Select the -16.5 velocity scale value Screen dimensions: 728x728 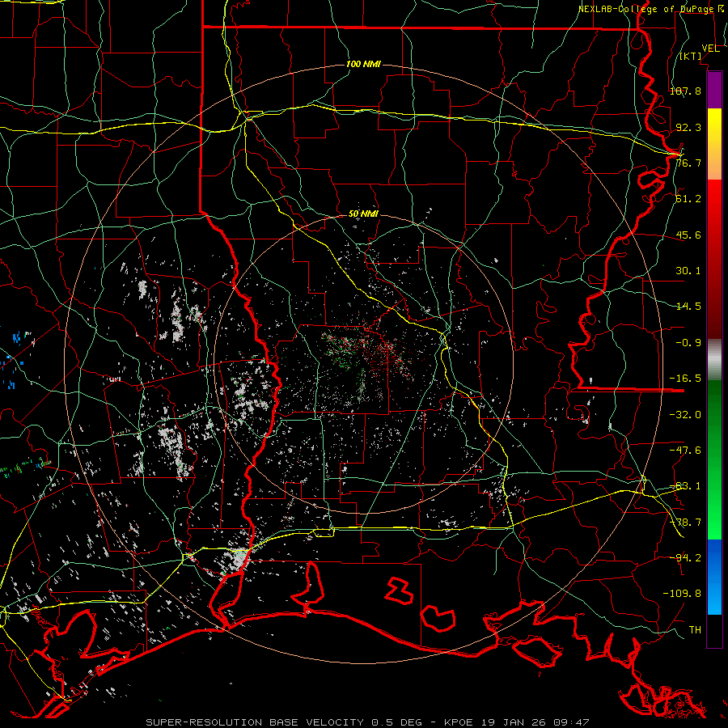pyautogui.click(x=685, y=379)
